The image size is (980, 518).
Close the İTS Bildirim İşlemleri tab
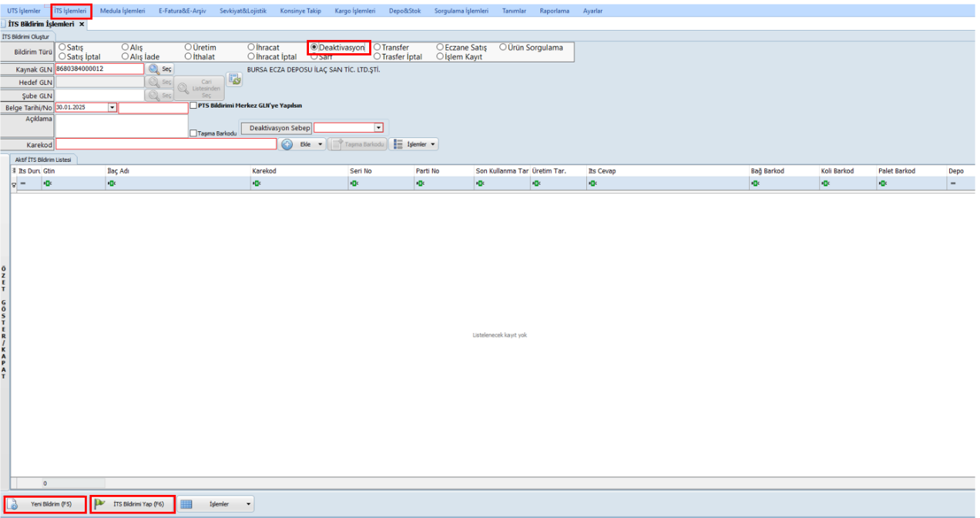click(x=82, y=25)
